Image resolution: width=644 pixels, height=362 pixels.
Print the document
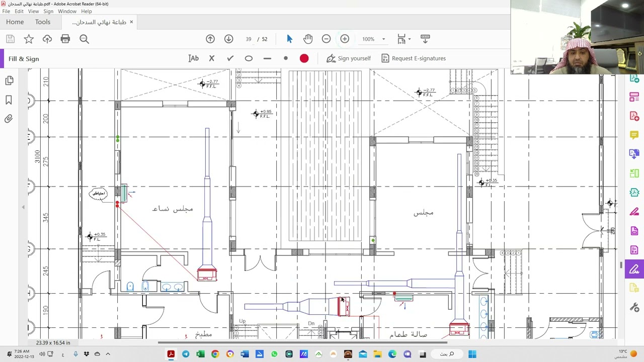pos(65,39)
